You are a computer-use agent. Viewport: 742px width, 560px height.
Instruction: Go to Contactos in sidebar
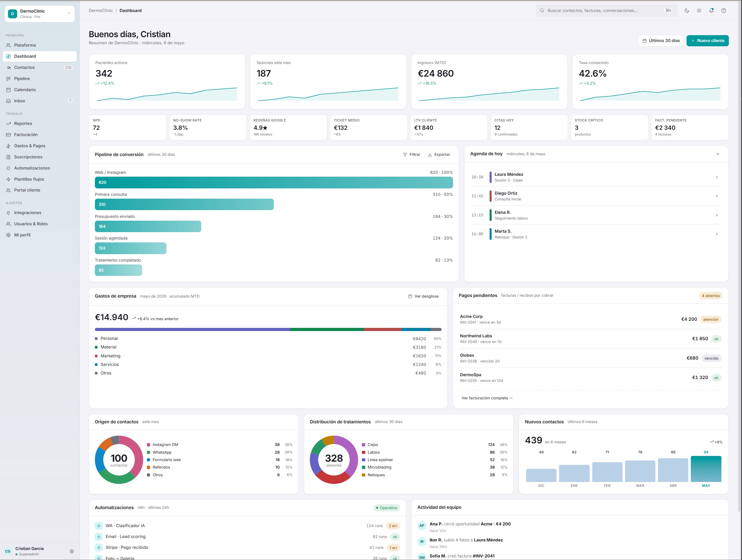[x=39, y=67]
